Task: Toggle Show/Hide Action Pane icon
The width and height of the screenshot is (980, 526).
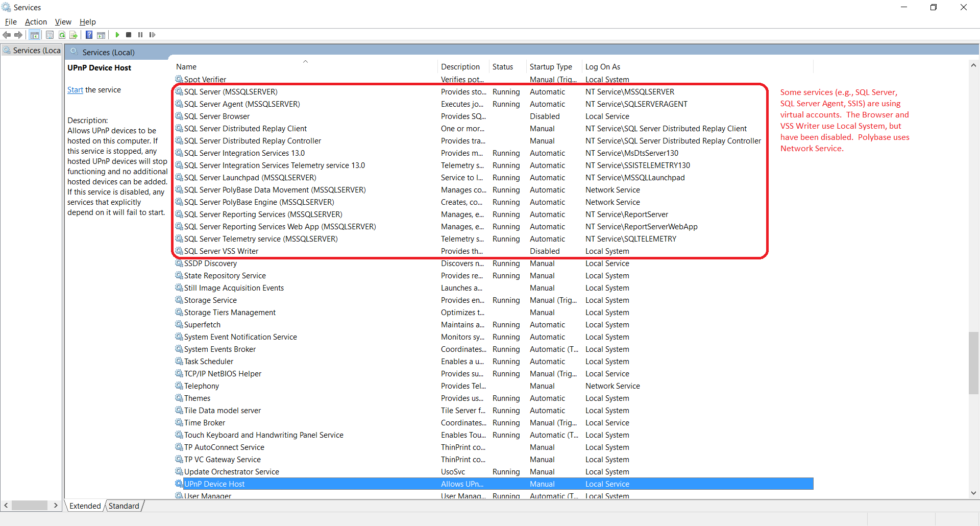Action: [101, 35]
